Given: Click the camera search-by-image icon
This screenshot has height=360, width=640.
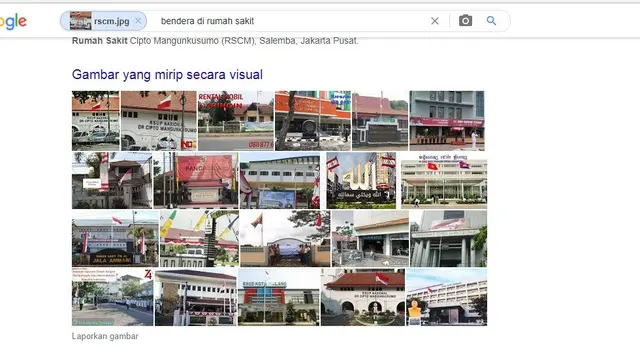Looking at the screenshot, I should coord(465,20).
